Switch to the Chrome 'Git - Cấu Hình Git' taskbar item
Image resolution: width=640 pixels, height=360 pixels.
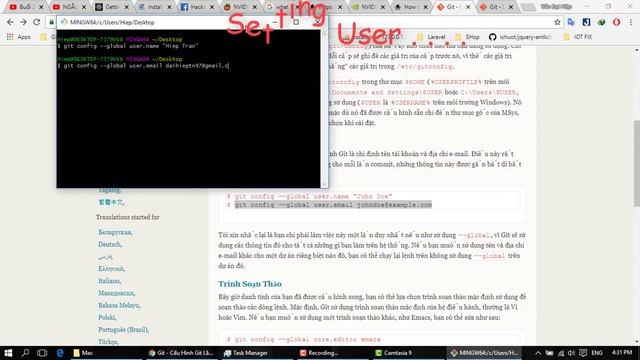point(181,353)
